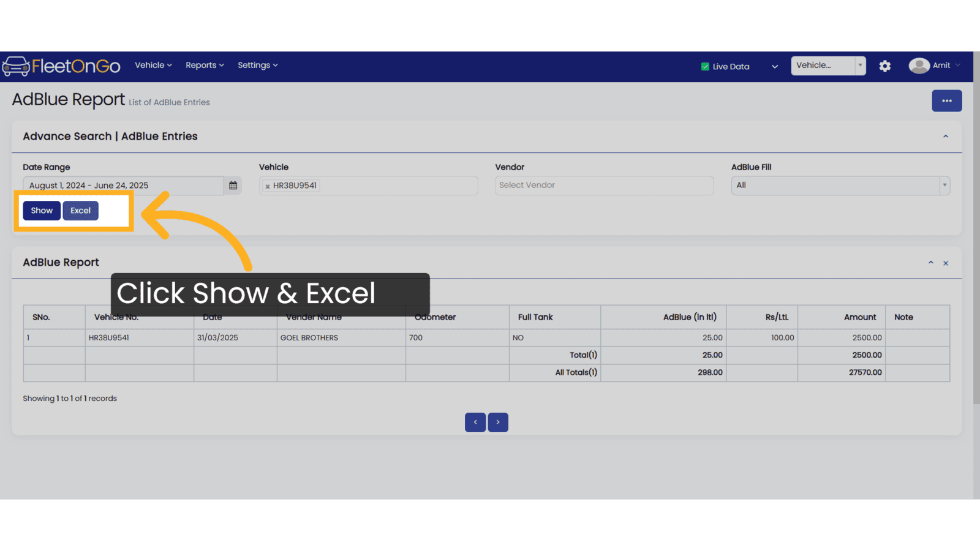Image resolution: width=980 pixels, height=551 pixels.
Task: Go to previous page of results
Action: click(x=475, y=422)
